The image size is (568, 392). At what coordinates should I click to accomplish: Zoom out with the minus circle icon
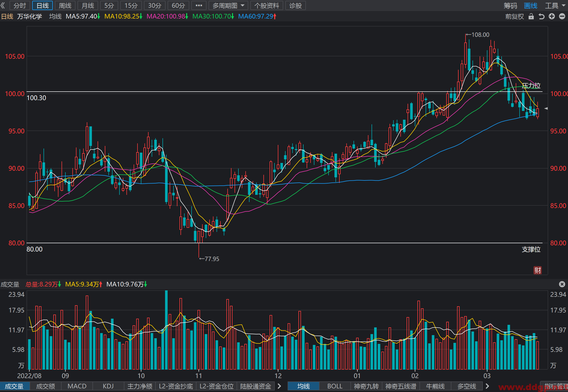562,16
